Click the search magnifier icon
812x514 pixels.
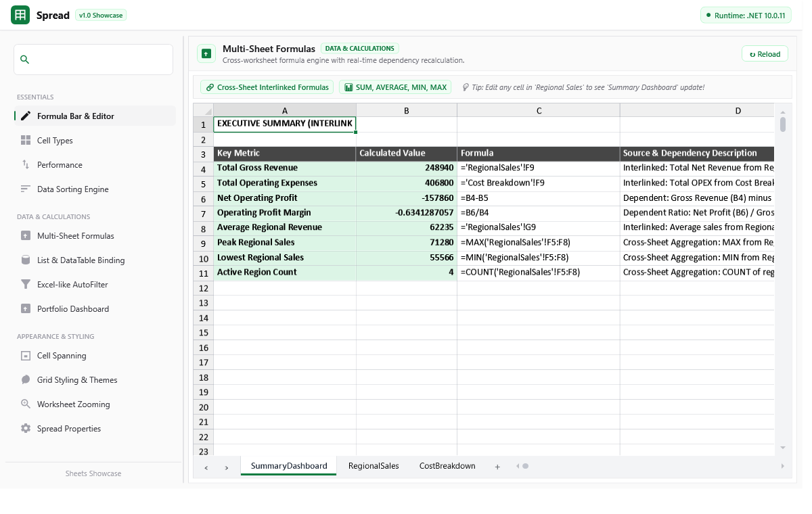pos(25,60)
